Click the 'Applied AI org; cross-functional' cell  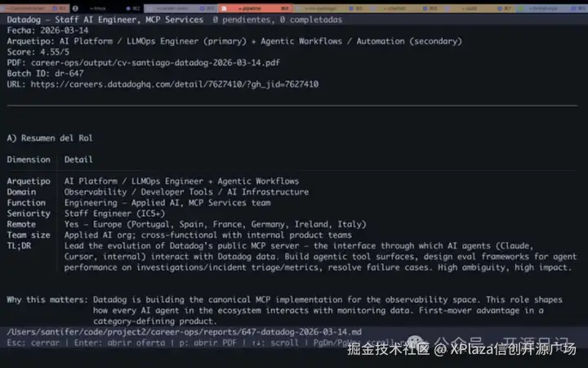pos(207,235)
